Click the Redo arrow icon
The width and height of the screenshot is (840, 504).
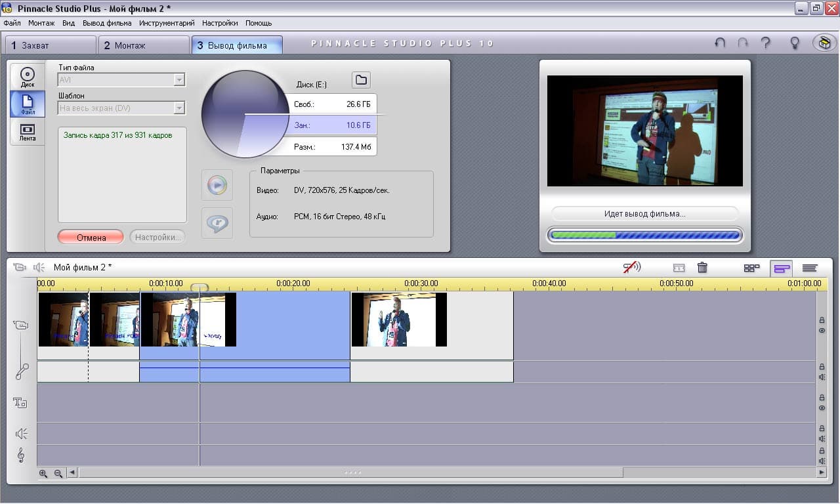tap(743, 43)
